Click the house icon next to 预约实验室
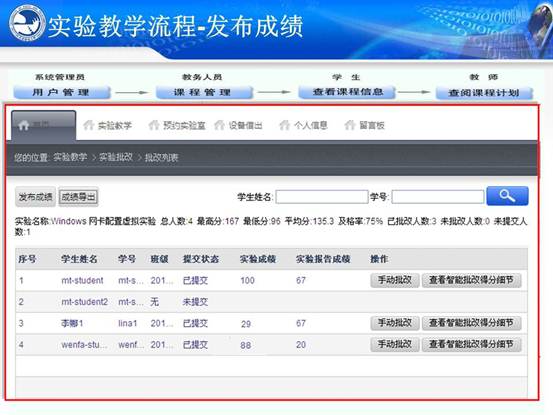553x415 pixels. click(154, 125)
